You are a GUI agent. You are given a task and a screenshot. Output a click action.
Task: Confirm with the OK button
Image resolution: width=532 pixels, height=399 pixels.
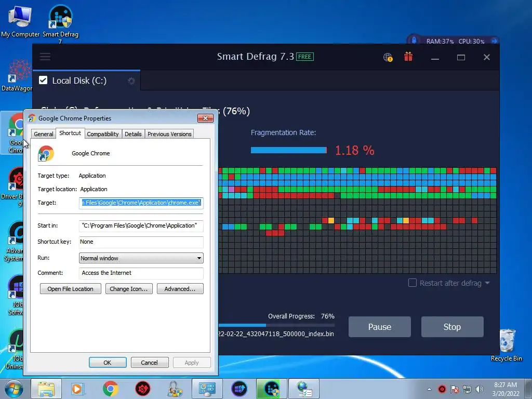tap(108, 362)
